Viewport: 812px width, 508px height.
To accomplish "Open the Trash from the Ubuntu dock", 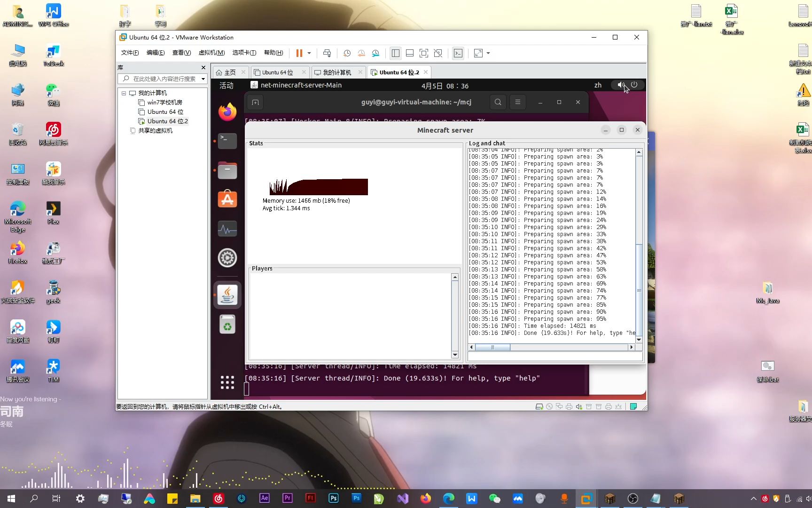I will (227, 325).
